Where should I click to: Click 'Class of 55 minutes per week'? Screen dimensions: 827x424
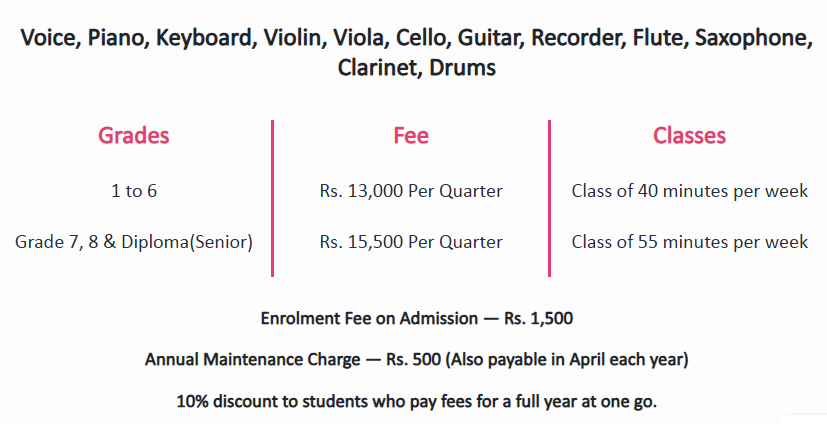coord(689,242)
